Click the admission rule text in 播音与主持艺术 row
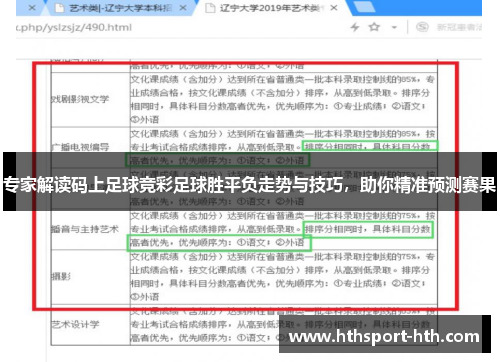The image size is (500, 362). (283, 229)
